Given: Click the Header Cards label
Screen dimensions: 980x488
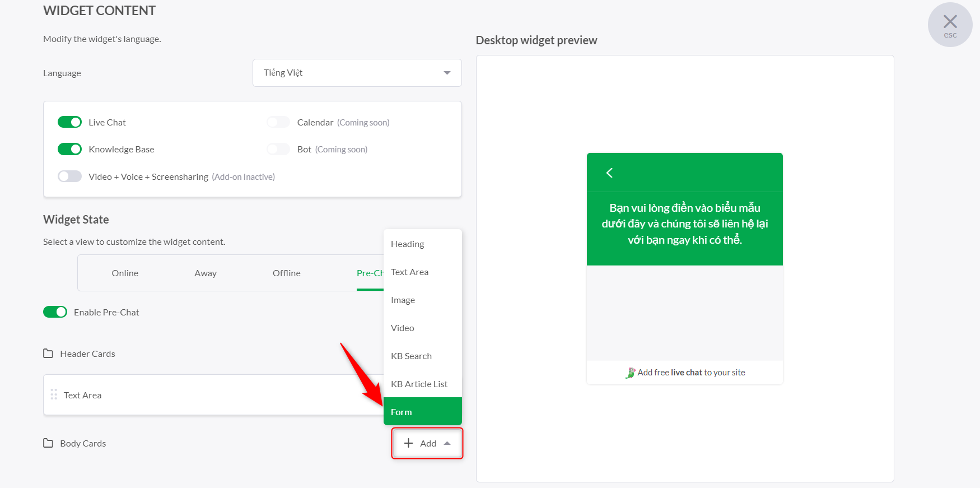Looking at the screenshot, I should click(x=87, y=354).
